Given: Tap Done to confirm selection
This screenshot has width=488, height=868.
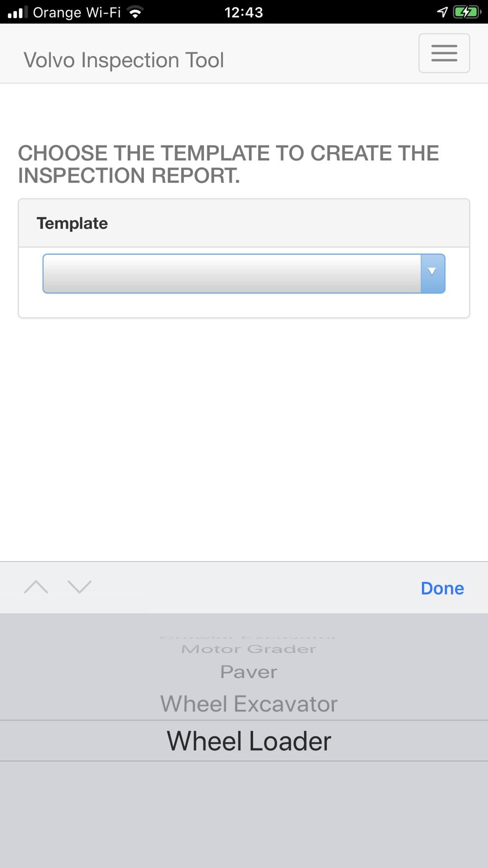Looking at the screenshot, I should [x=442, y=588].
